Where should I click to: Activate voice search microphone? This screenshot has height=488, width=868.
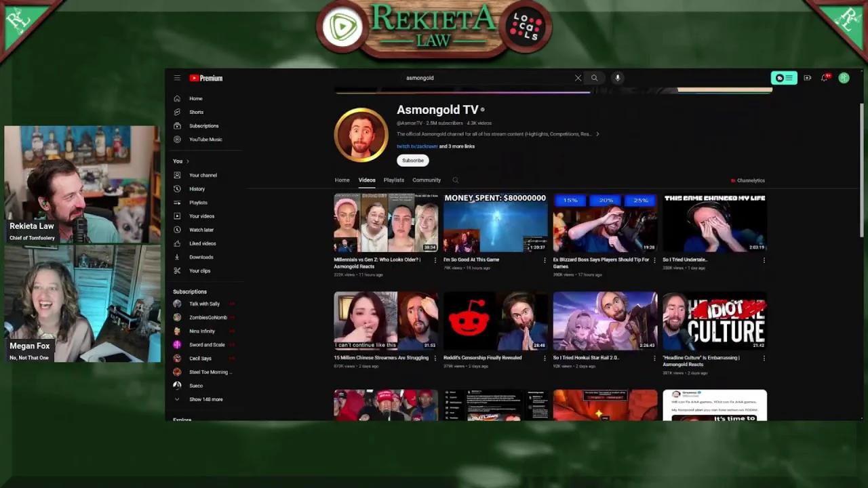click(617, 78)
